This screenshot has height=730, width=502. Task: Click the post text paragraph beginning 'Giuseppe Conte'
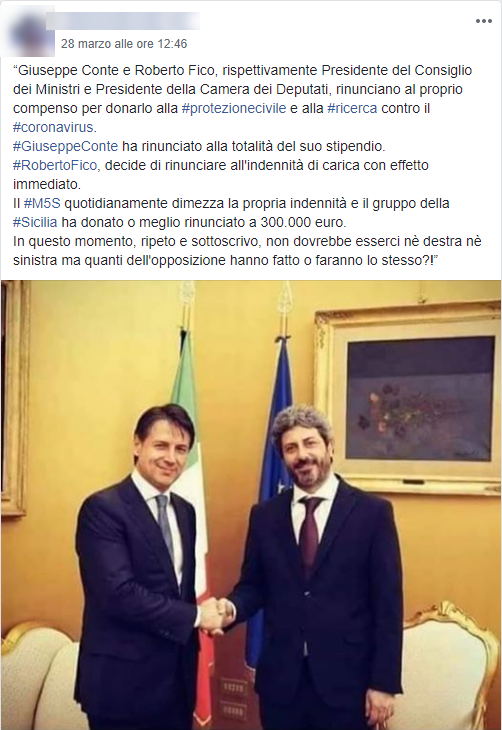[x=242, y=165]
